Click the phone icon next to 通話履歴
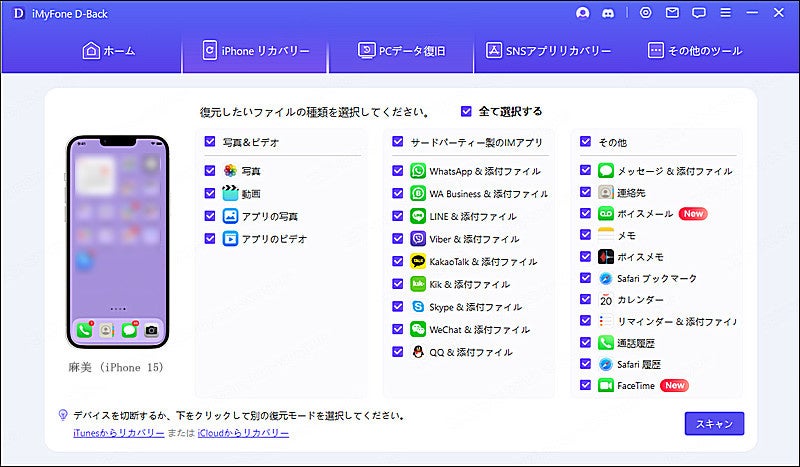 tap(606, 342)
